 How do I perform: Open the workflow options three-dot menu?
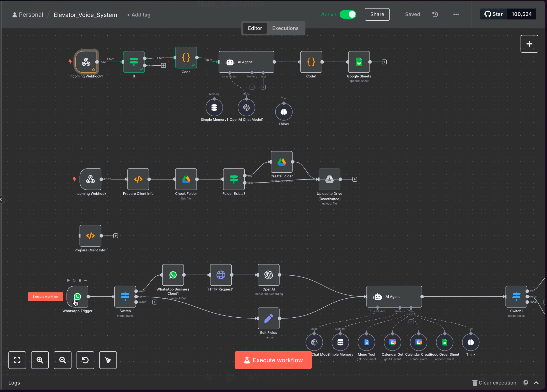click(x=456, y=14)
